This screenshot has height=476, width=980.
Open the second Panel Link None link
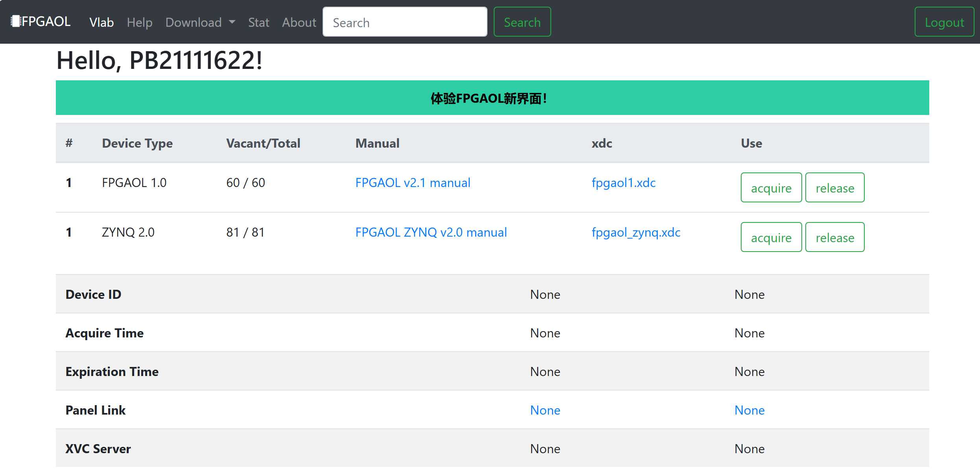749,410
